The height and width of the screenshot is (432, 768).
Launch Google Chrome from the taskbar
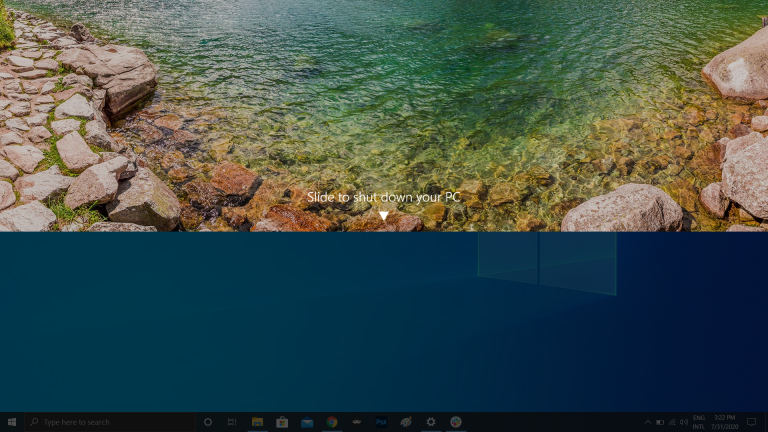(331, 422)
